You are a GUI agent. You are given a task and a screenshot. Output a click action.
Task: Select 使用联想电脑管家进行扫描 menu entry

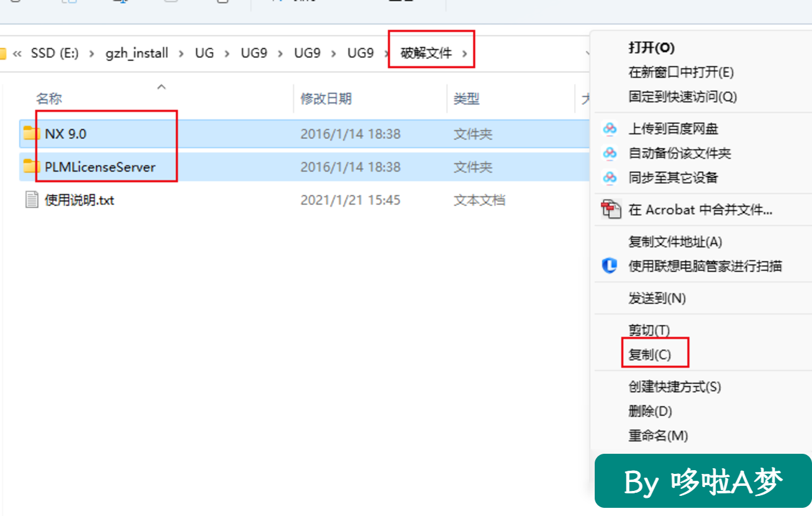pyautogui.click(x=705, y=266)
